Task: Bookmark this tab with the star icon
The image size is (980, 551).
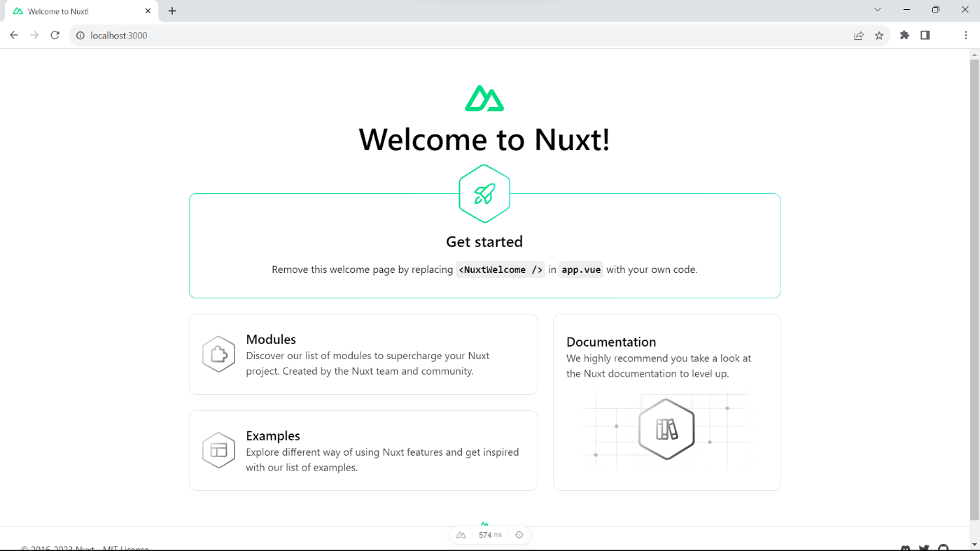Action: pos(879,36)
